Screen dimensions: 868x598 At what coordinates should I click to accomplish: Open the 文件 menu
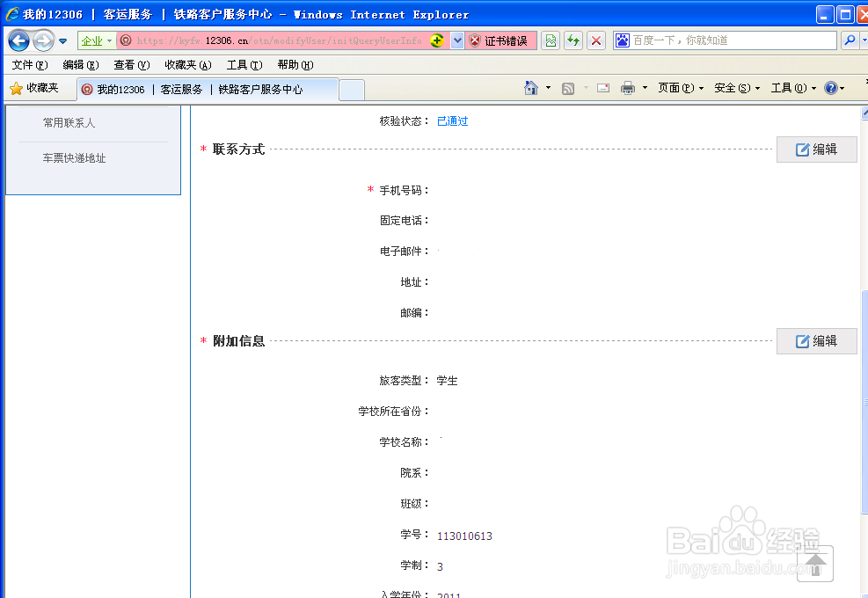point(28,64)
